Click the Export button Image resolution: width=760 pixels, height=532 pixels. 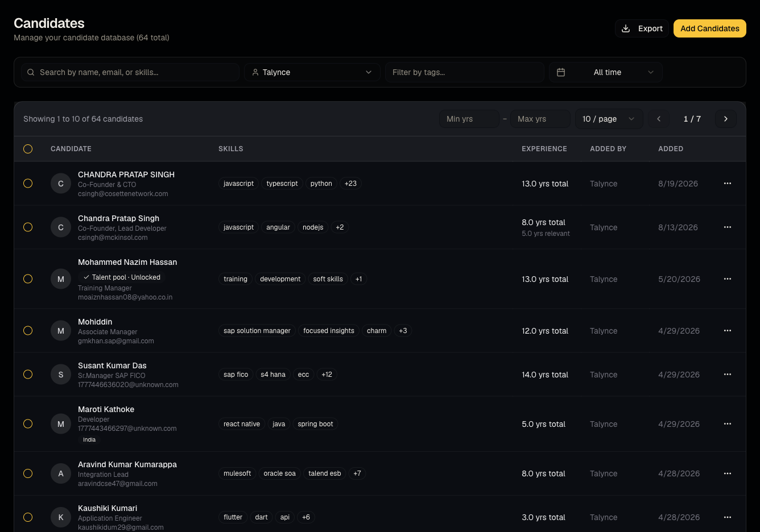tap(642, 28)
